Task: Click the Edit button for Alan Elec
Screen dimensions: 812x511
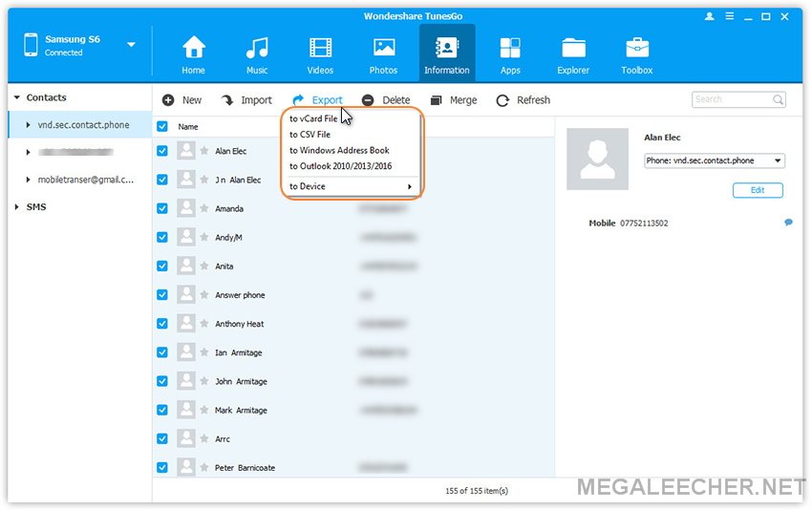Action: pyautogui.click(x=758, y=190)
